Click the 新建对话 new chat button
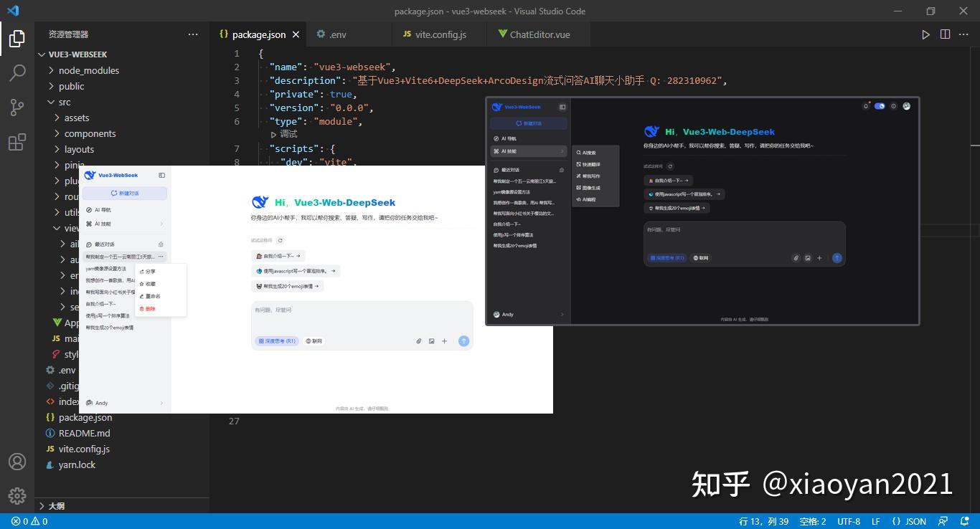 click(x=124, y=193)
